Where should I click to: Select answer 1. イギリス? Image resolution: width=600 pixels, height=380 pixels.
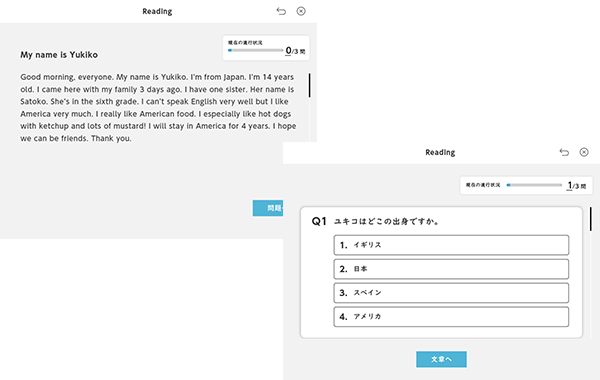(x=451, y=245)
